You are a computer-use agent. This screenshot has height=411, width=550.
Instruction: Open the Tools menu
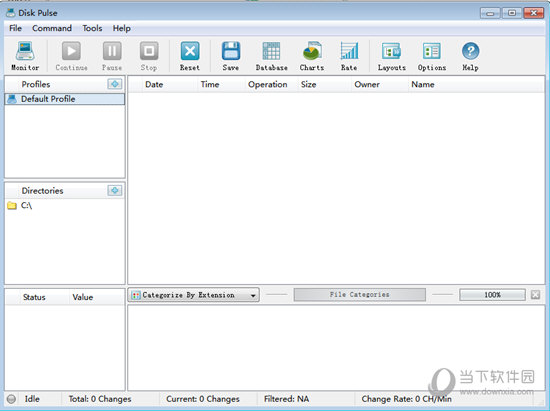point(92,28)
